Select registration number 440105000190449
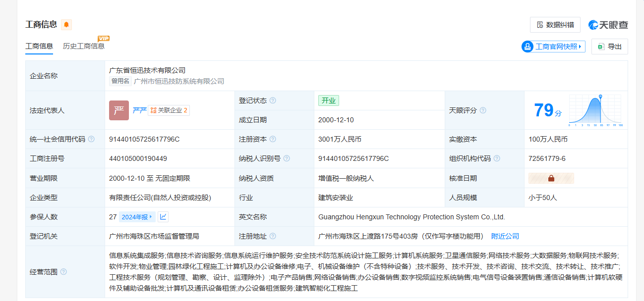This screenshot has height=301, width=644. 138,158
